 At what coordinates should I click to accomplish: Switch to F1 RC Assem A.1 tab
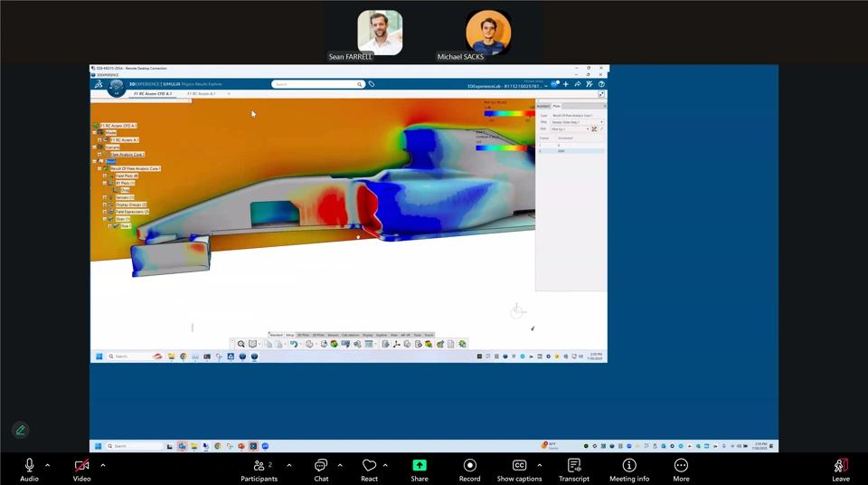click(x=202, y=94)
